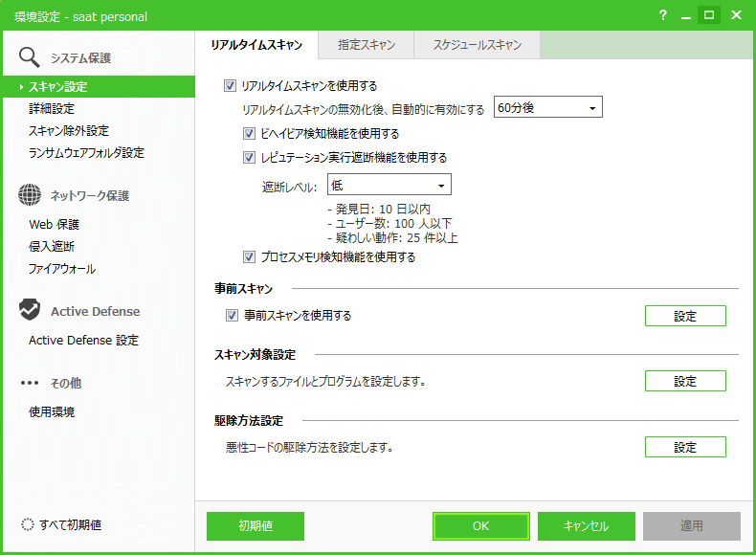The height and width of the screenshot is (555, 756).
Task: Toggle レピュテーション実行遮断機能を使用する checkbox
Action: [249, 158]
